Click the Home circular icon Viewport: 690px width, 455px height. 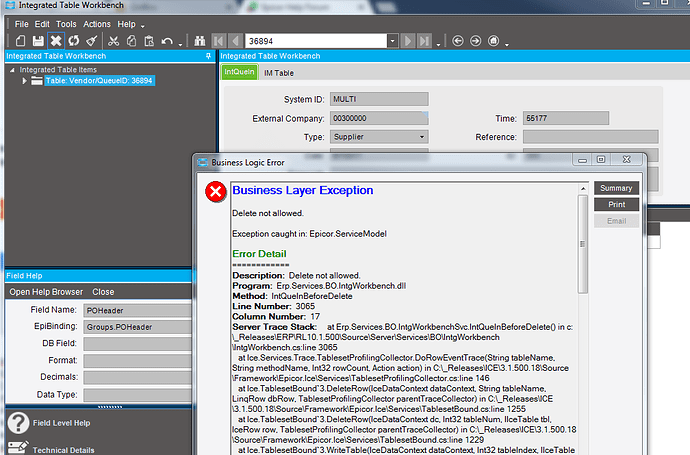coord(494,41)
